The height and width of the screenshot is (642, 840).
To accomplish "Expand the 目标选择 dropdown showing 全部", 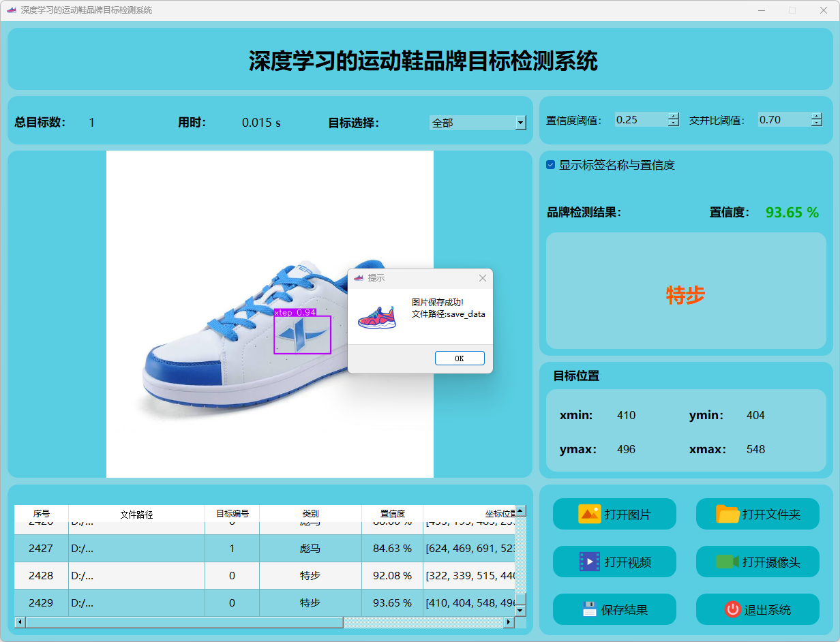I will 520,123.
